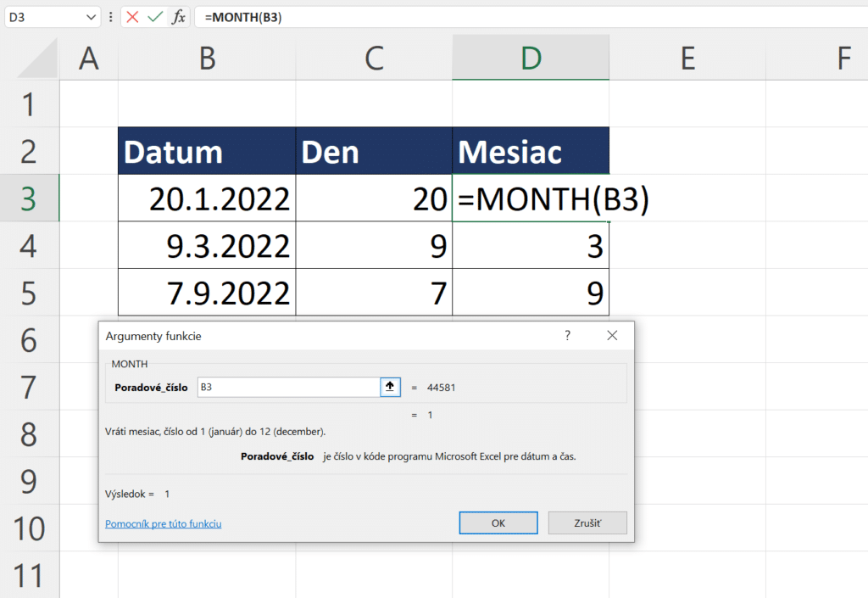Select all cells via corner triangle
Viewport: 868px width, 598px height.
[x=38, y=59]
